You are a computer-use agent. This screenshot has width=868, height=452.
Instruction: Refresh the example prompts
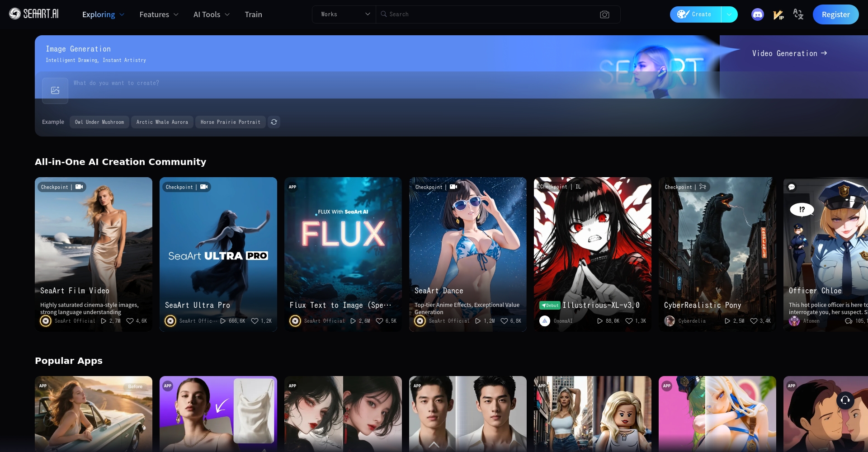[274, 122]
